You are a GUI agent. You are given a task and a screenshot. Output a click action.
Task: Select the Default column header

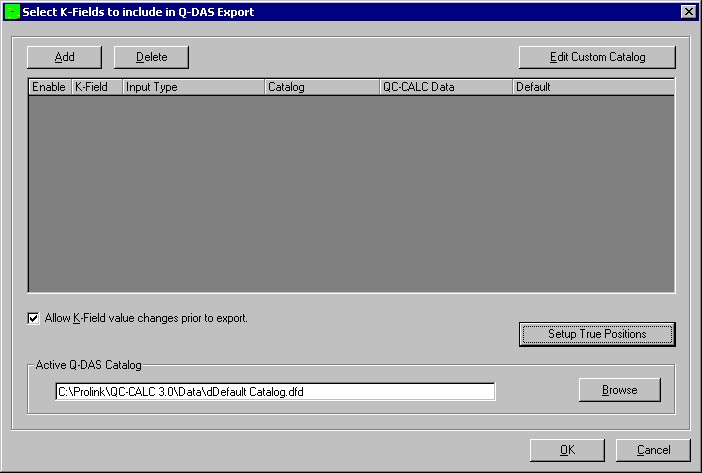[593, 87]
